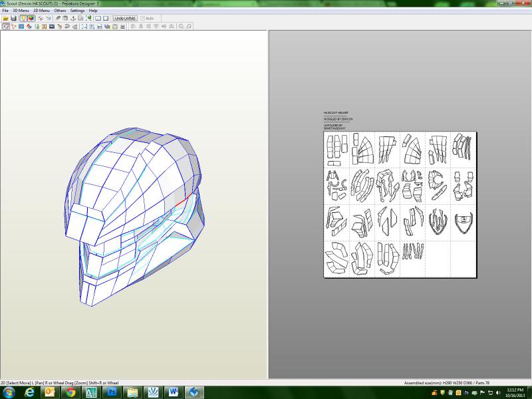Open the Windows Start menu

[8, 392]
